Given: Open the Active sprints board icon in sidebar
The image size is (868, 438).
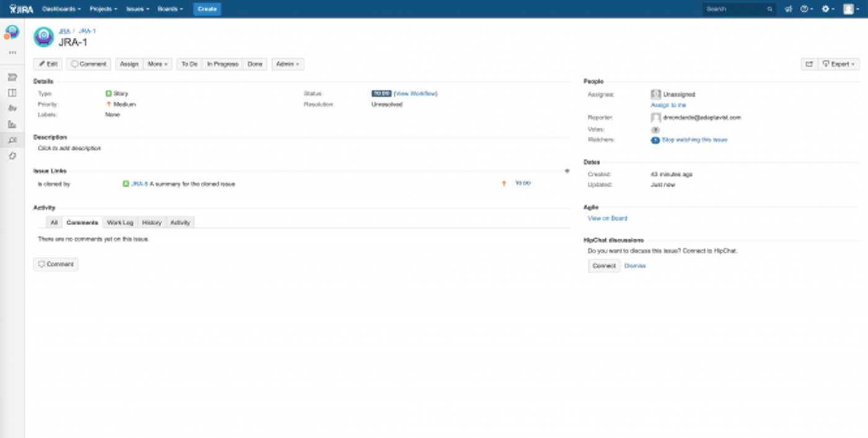Looking at the screenshot, I should [12, 92].
